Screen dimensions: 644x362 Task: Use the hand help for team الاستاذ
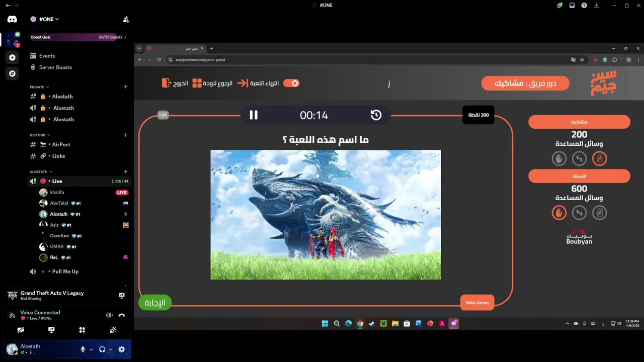coord(559,213)
